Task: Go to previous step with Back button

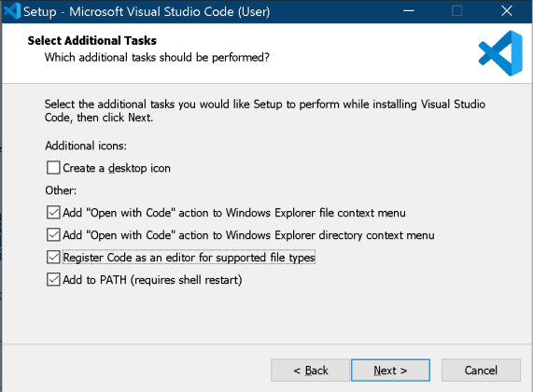Action: pyautogui.click(x=310, y=371)
